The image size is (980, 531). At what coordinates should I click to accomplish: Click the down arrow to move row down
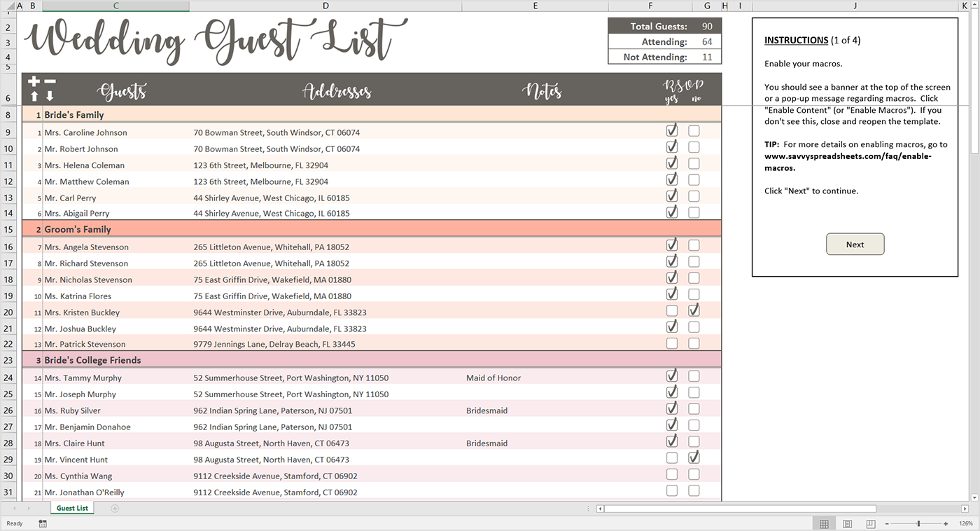(50, 96)
